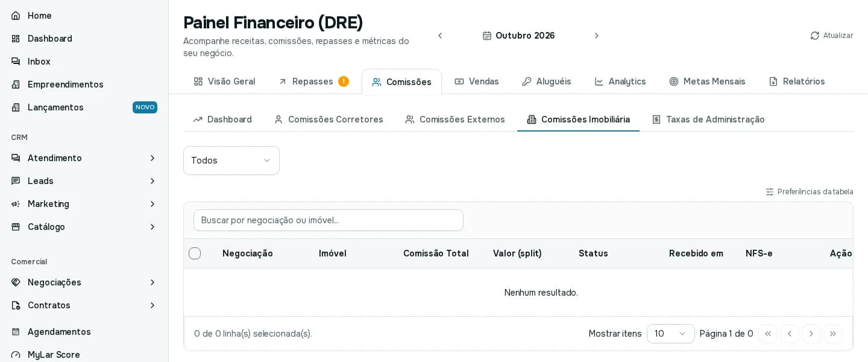Click the Lançamentos sidebar icon
This screenshot has width=868, height=362.
(16, 107)
